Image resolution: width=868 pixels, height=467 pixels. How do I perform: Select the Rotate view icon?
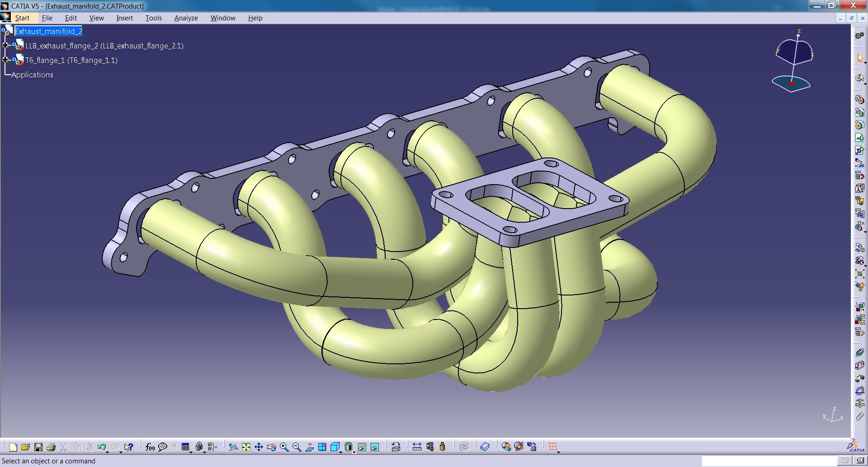pyautogui.click(x=272, y=447)
